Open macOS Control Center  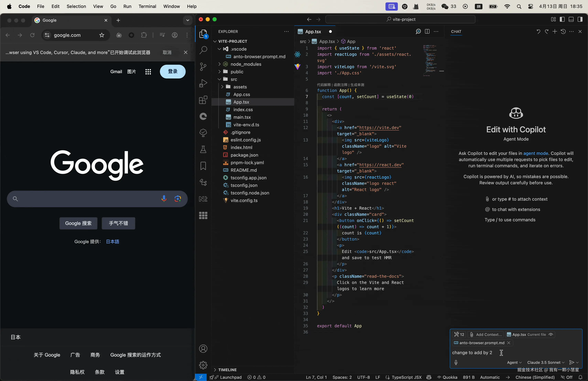coord(530,6)
